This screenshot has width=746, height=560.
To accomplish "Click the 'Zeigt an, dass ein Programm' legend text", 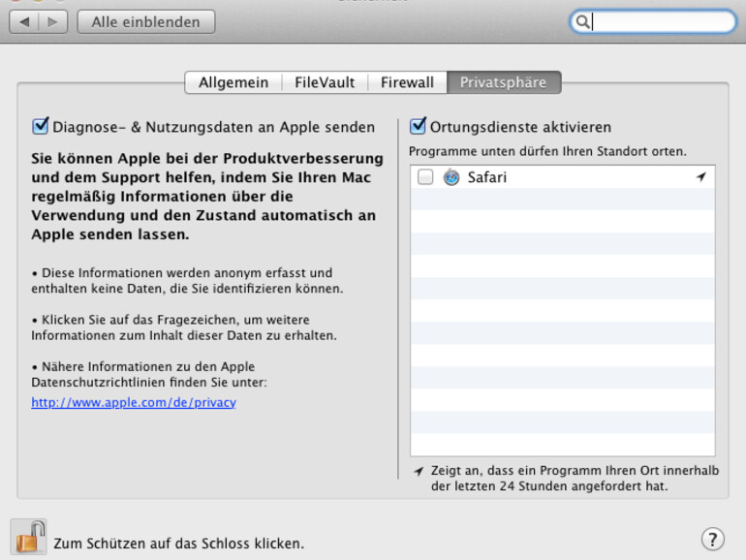I will click(575, 479).
